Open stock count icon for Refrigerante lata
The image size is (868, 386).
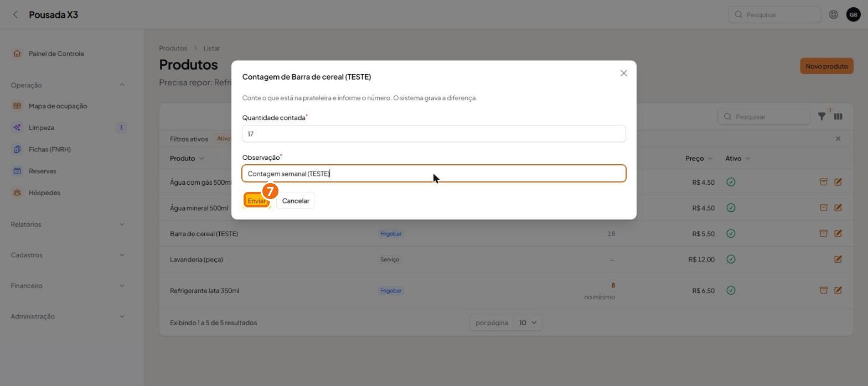(x=824, y=290)
